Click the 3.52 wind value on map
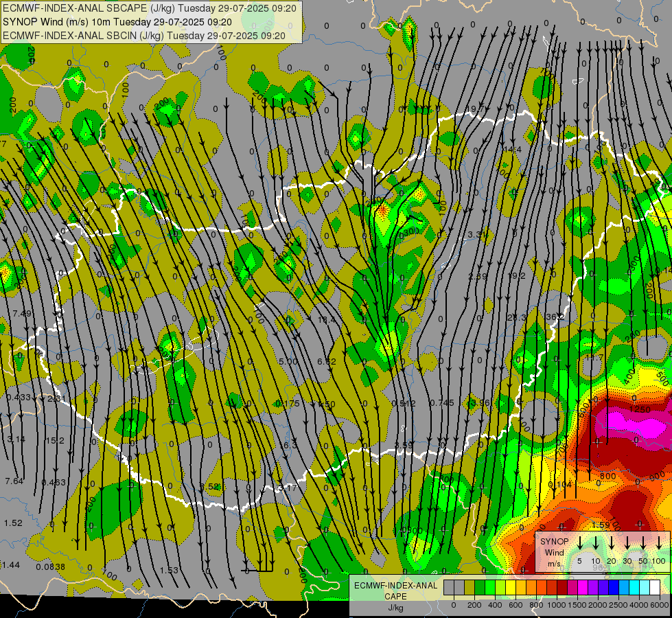The image size is (672, 618). point(210,486)
